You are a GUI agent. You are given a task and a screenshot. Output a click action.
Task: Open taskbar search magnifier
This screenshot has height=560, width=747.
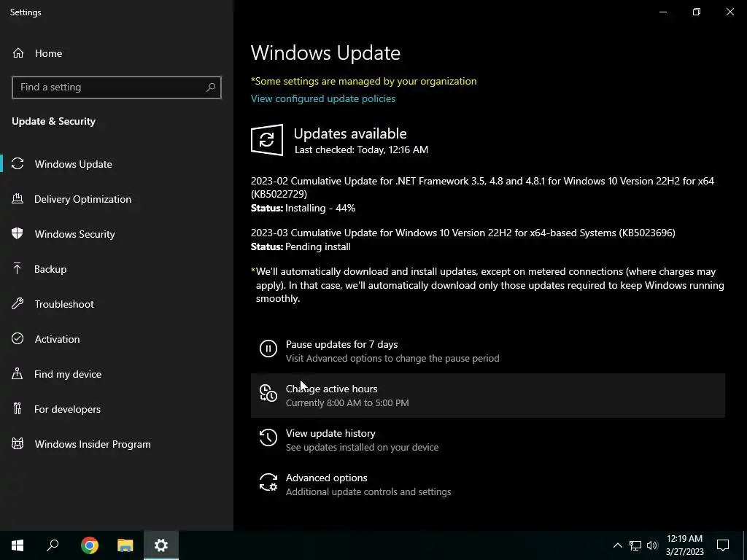(53, 545)
